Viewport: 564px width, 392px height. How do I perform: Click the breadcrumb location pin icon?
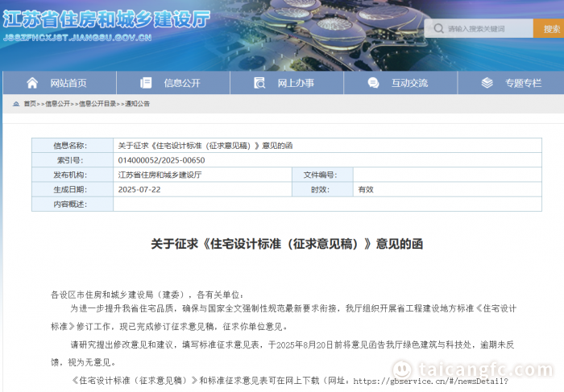15,104
